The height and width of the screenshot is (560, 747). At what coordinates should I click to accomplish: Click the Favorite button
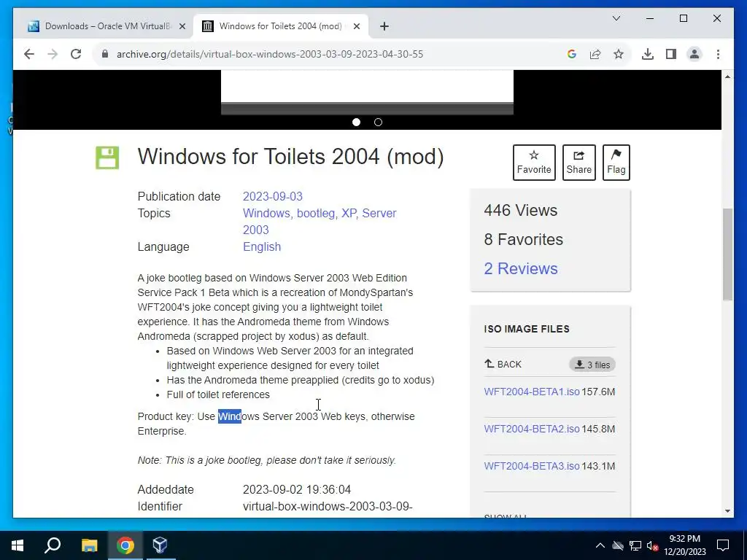pos(534,163)
